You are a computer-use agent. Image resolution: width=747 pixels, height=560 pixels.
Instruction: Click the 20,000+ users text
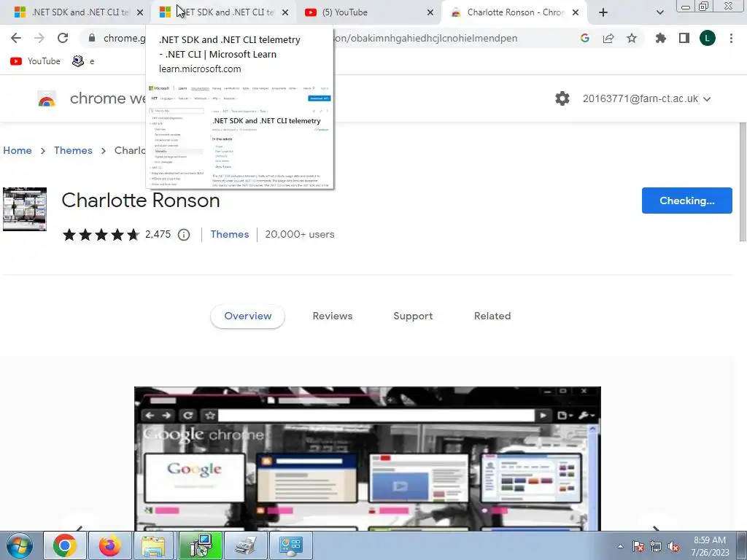[x=300, y=234]
